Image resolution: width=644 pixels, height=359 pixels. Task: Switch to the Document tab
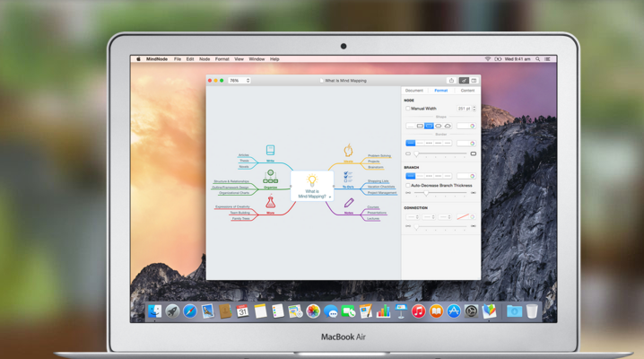click(x=414, y=91)
